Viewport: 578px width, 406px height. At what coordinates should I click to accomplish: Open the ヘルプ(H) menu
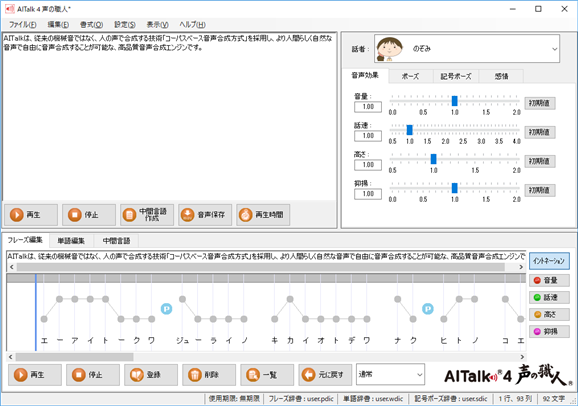pos(192,25)
